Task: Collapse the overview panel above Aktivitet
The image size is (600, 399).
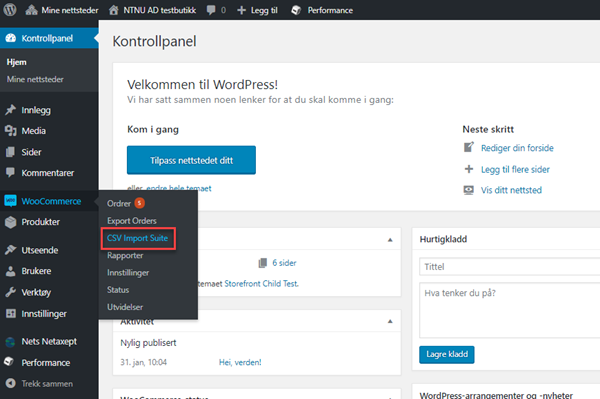Action: click(x=390, y=240)
